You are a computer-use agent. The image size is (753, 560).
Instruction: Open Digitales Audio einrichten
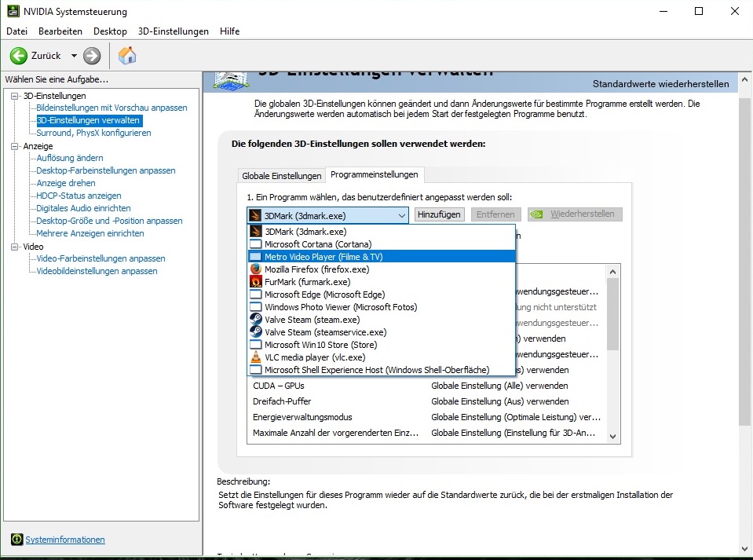click(x=83, y=208)
